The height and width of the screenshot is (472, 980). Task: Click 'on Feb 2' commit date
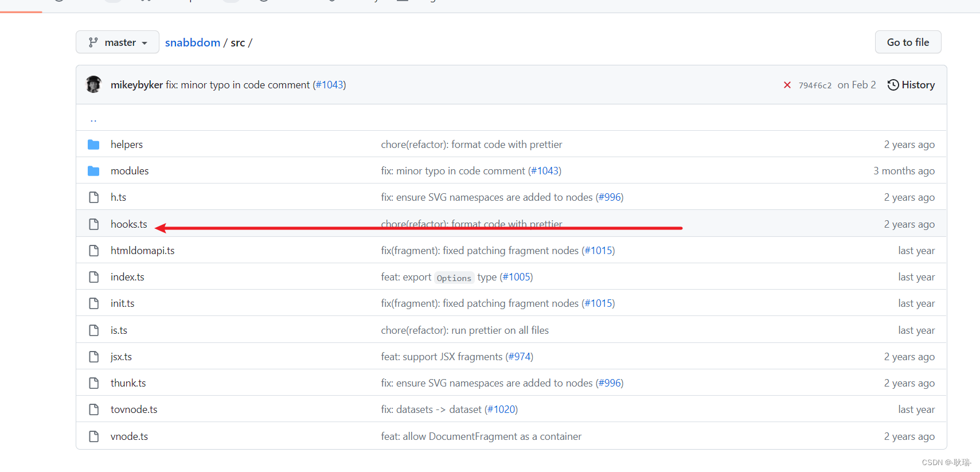click(857, 85)
